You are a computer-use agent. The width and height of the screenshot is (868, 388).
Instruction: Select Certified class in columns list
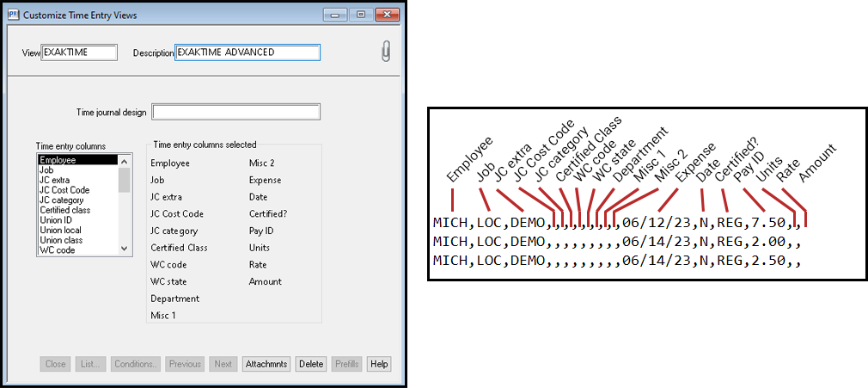(x=78, y=210)
